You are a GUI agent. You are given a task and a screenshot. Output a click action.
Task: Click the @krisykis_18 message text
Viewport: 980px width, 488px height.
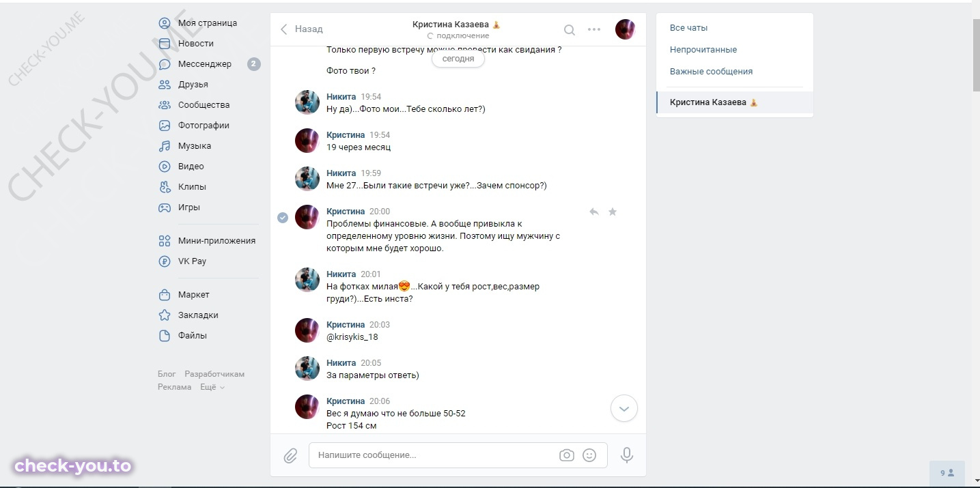(x=352, y=337)
